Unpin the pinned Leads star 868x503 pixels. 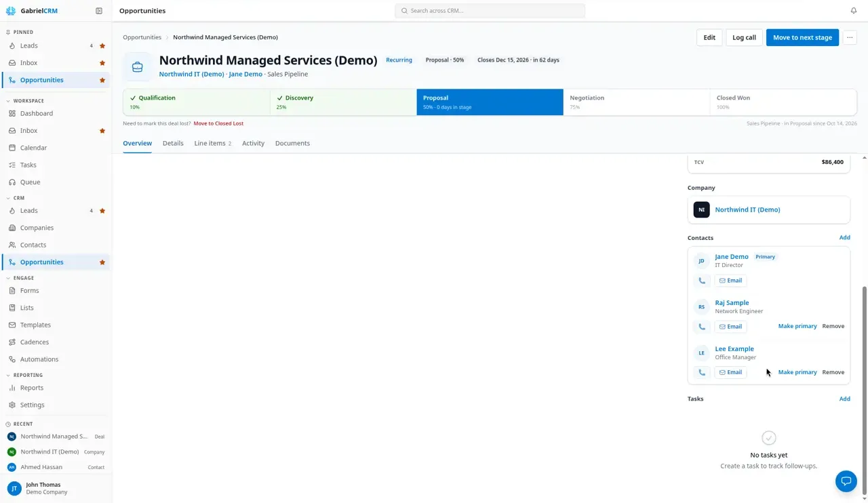pos(102,46)
